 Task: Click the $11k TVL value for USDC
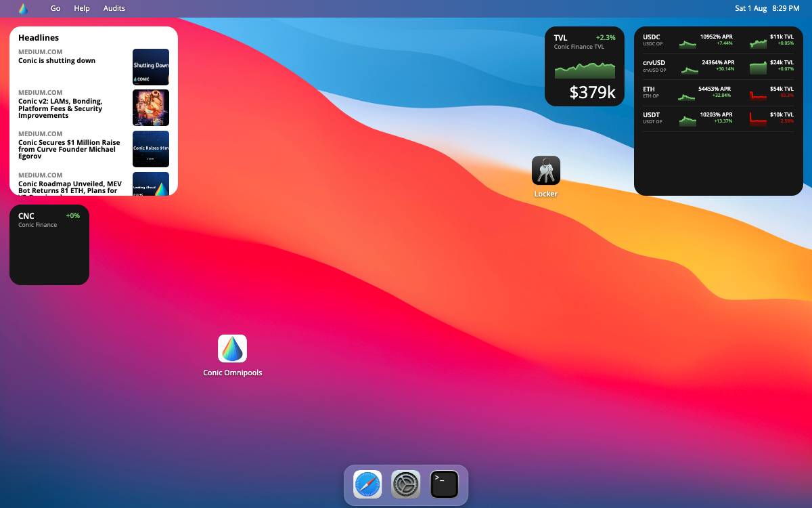[x=782, y=37]
